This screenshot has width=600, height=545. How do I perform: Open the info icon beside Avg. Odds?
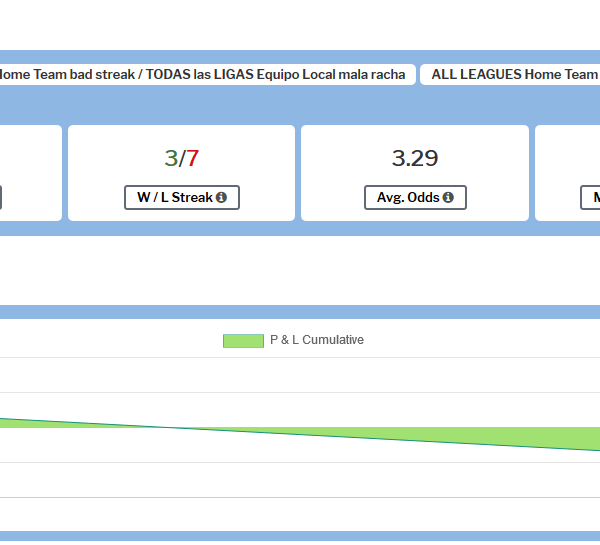pyautogui.click(x=448, y=197)
